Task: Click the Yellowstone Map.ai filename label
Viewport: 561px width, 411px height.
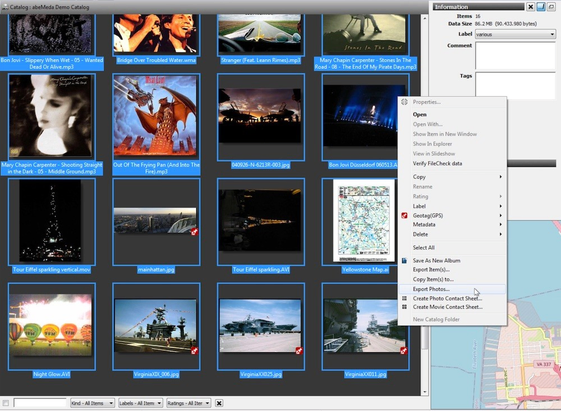Action: pyautogui.click(x=365, y=269)
